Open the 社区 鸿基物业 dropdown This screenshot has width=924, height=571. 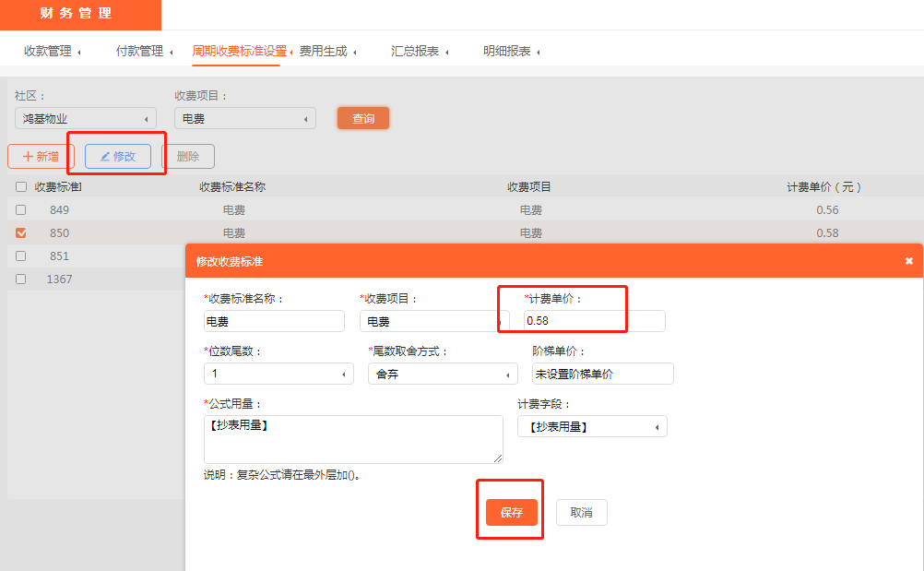pos(85,118)
